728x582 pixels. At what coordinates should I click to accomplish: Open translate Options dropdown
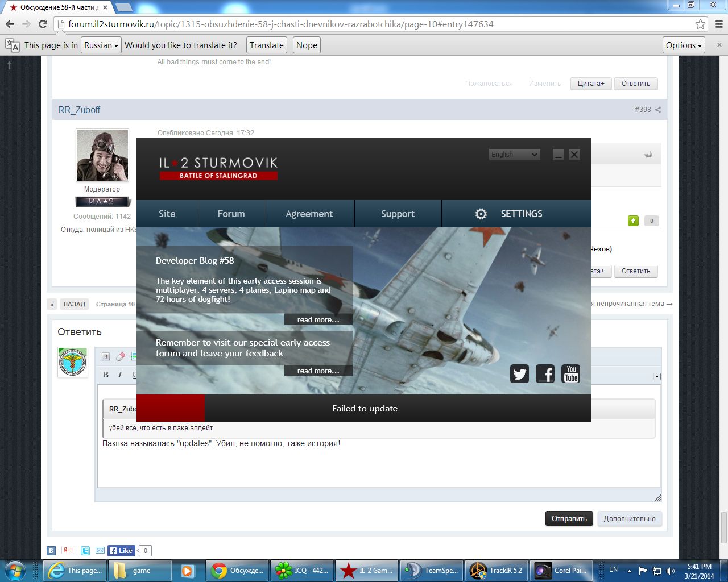pyautogui.click(x=684, y=45)
